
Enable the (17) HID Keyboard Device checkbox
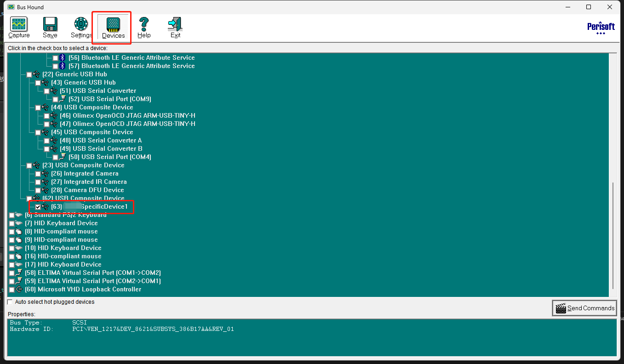[x=11, y=265]
